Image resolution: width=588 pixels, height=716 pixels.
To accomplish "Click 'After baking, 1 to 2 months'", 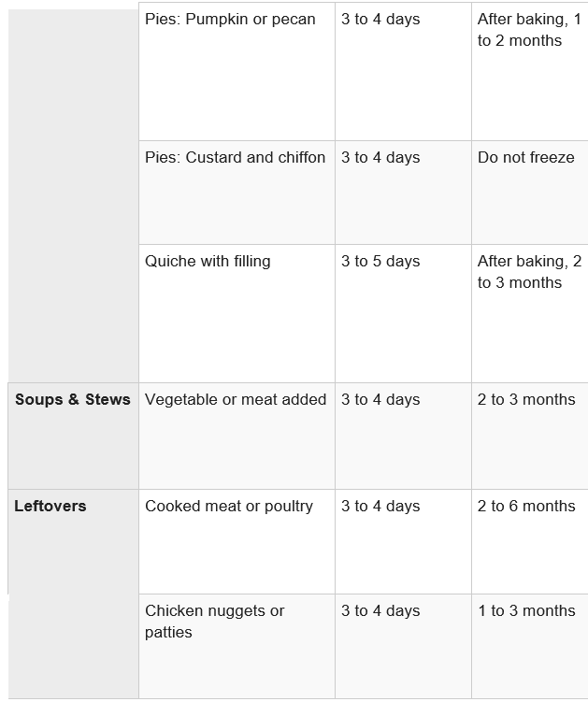I will click(529, 72).
